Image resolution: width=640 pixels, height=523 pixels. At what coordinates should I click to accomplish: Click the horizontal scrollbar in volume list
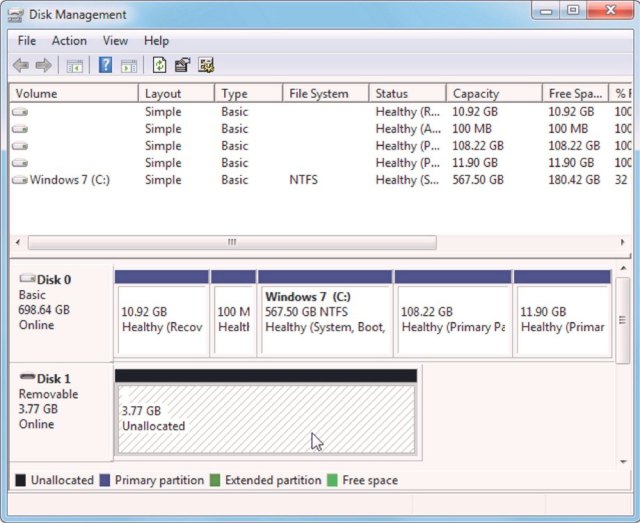click(232, 242)
